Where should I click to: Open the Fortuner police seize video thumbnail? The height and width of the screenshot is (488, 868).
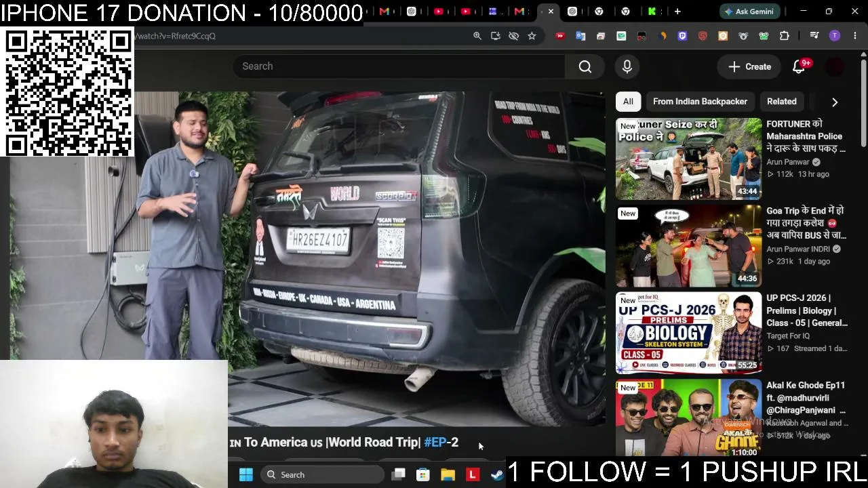pyautogui.click(x=688, y=159)
